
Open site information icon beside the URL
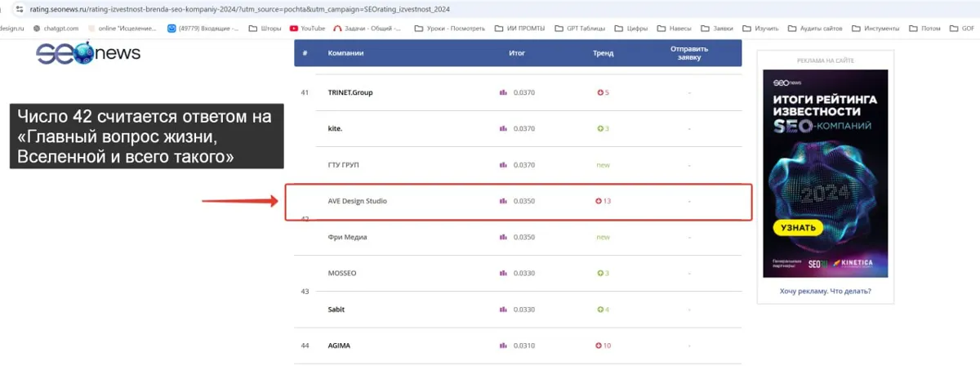(19, 9)
